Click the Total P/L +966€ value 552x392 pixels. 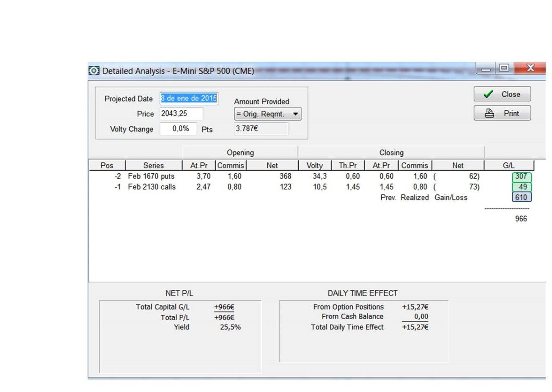click(x=224, y=317)
